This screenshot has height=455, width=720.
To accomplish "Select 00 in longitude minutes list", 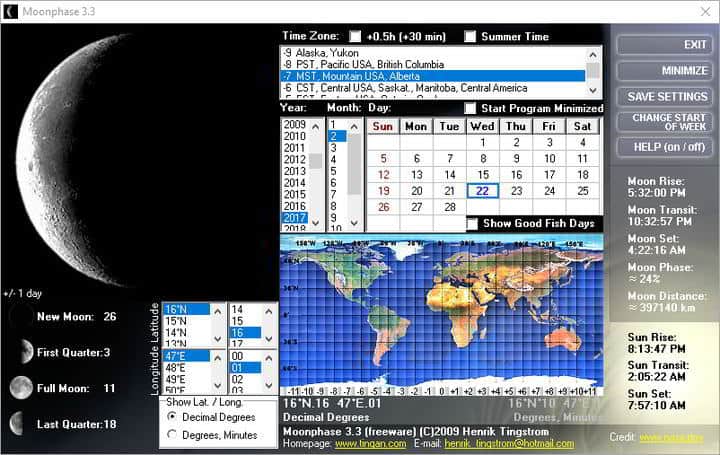I will click(x=245, y=356).
